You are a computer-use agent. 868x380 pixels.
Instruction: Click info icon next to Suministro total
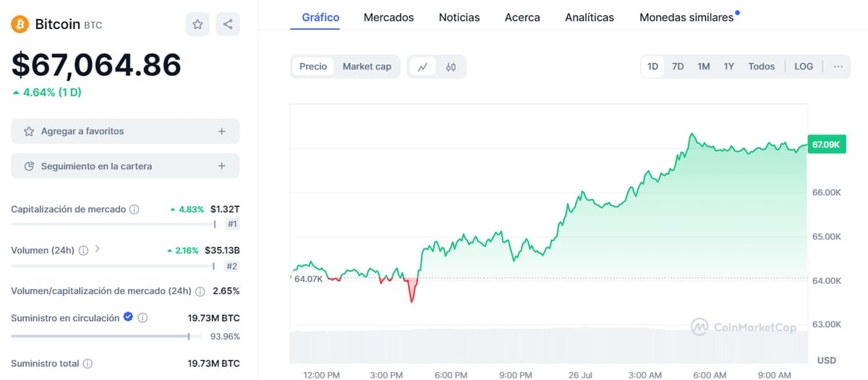(x=87, y=363)
